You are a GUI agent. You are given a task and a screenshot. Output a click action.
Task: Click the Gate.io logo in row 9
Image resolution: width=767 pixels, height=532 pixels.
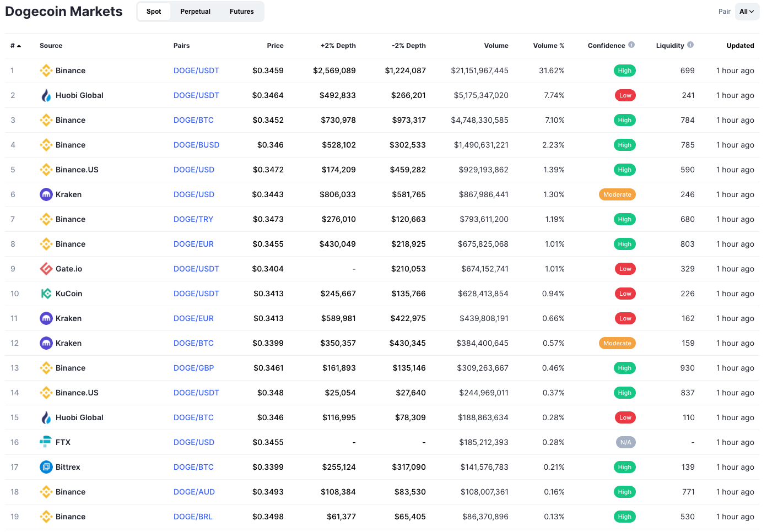[x=46, y=269]
